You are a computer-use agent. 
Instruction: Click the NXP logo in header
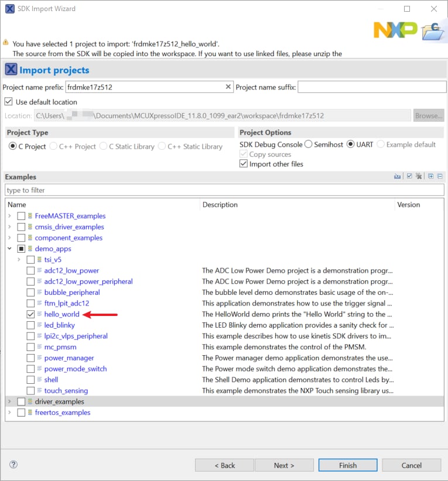[x=395, y=29]
